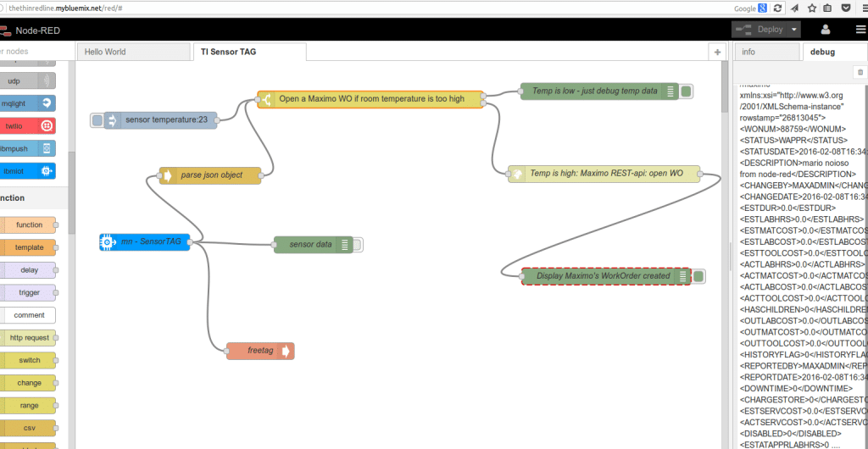The image size is (868, 449).
Task: Click the mqlight palette node
Action: pos(28,103)
